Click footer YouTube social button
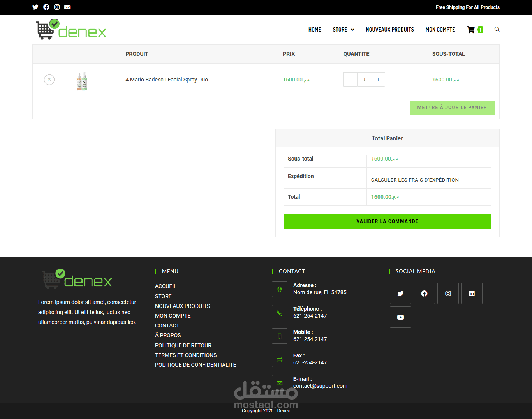Screen dimensions: 532x419 coord(400,317)
